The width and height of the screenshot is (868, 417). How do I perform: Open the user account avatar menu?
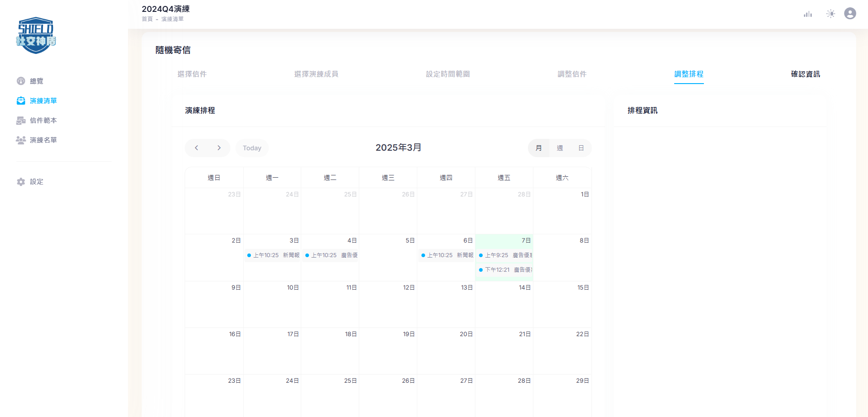pyautogui.click(x=850, y=14)
